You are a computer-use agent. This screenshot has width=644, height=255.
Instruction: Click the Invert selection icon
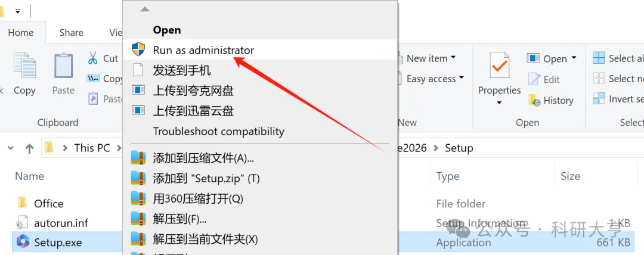click(x=599, y=98)
